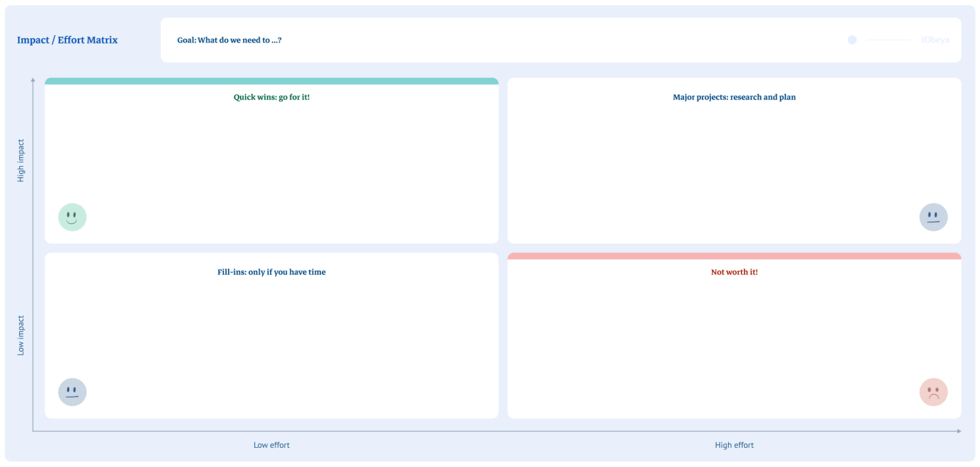Click the Low impact axis label
Image resolution: width=980 pixels, height=467 pixels.
click(x=21, y=337)
